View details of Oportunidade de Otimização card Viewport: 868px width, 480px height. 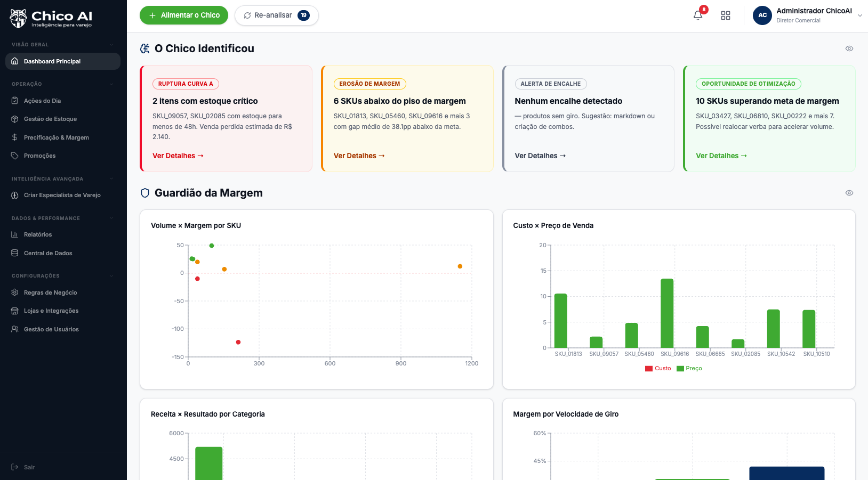coord(721,156)
